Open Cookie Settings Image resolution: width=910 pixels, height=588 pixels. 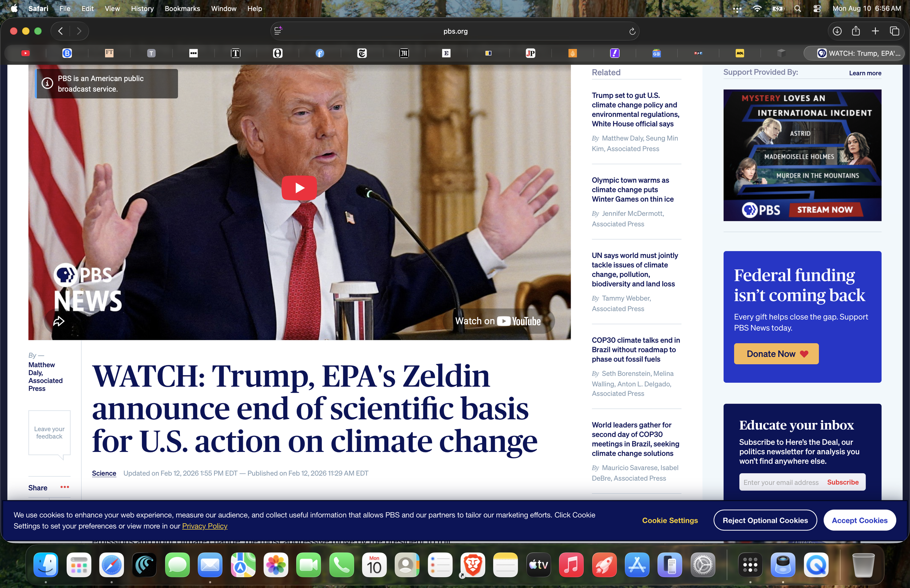pyautogui.click(x=670, y=520)
